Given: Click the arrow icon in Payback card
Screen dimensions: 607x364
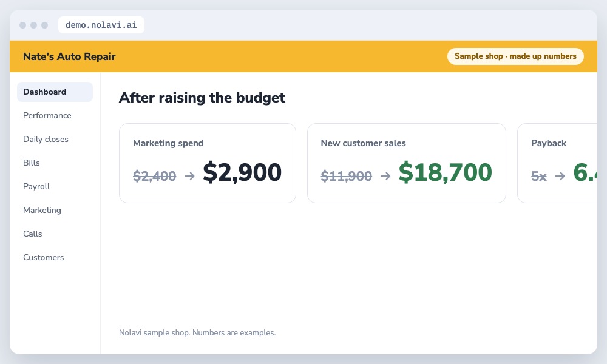Looking at the screenshot, I should click(560, 176).
